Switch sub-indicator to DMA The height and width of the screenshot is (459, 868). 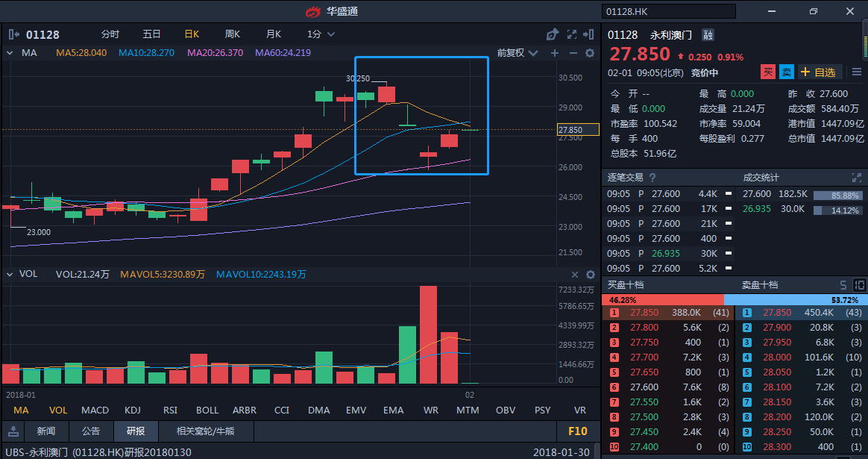pyautogui.click(x=319, y=410)
